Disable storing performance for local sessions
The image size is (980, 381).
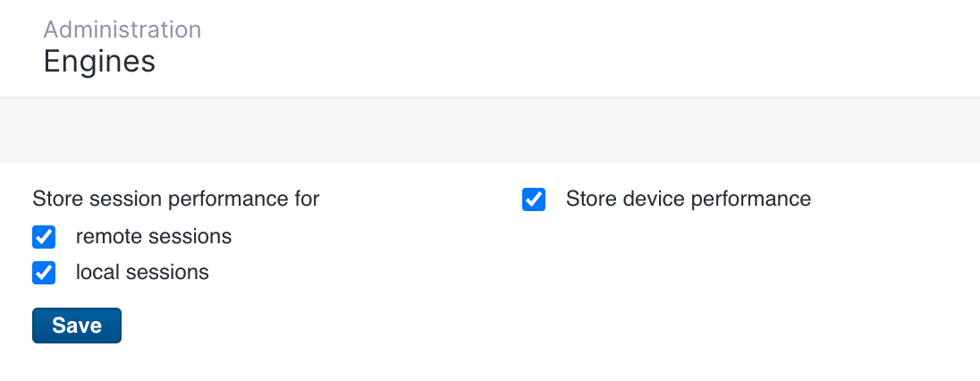click(44, 273)
